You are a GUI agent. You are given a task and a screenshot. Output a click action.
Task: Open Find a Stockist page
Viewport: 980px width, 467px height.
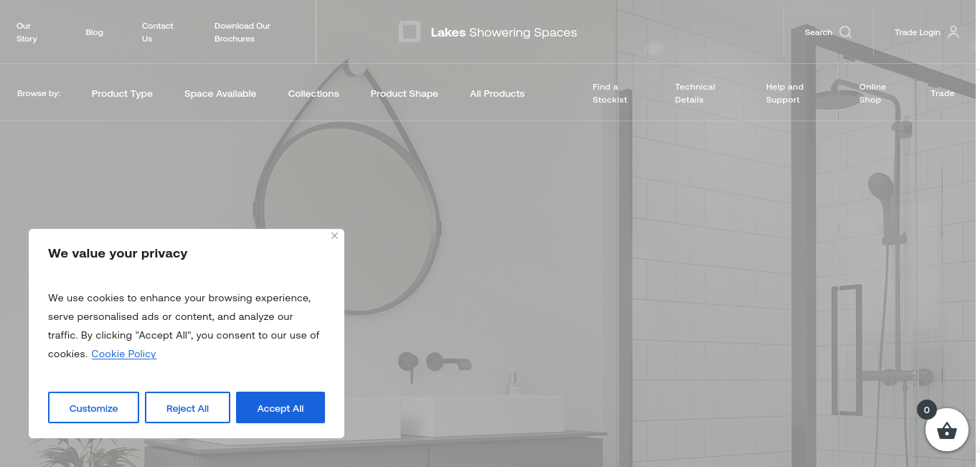(610, 93)
